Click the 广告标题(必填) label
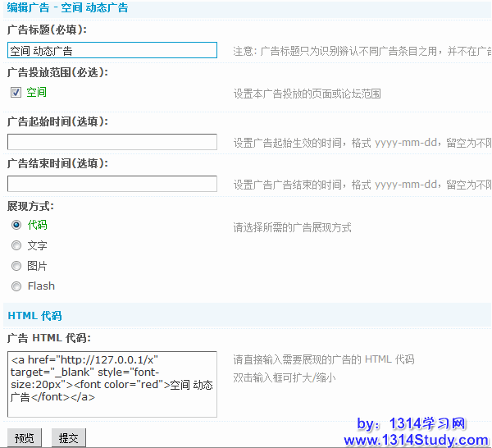This screenshot has width=492, height=448. [46, 30]
